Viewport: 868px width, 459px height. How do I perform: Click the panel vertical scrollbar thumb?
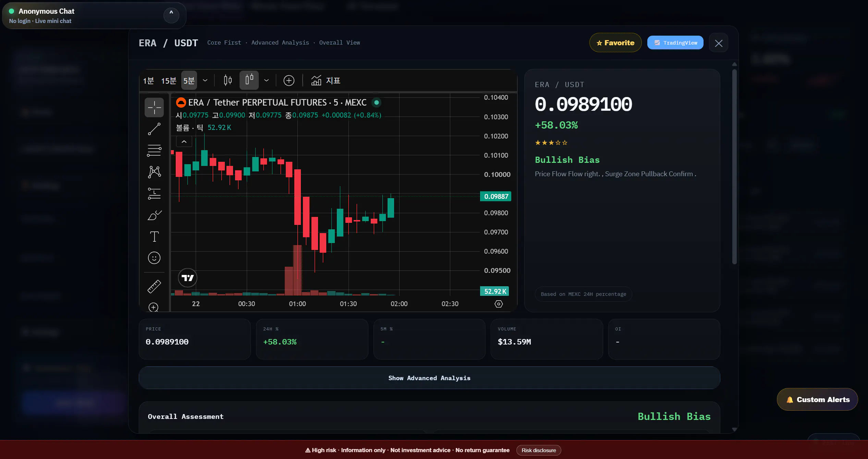(x=734, y=167)
